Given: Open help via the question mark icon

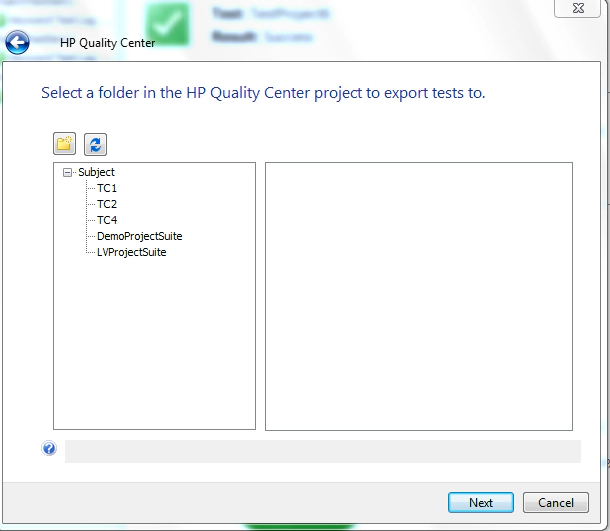Looking at the screenshot, I should (49, 449).
